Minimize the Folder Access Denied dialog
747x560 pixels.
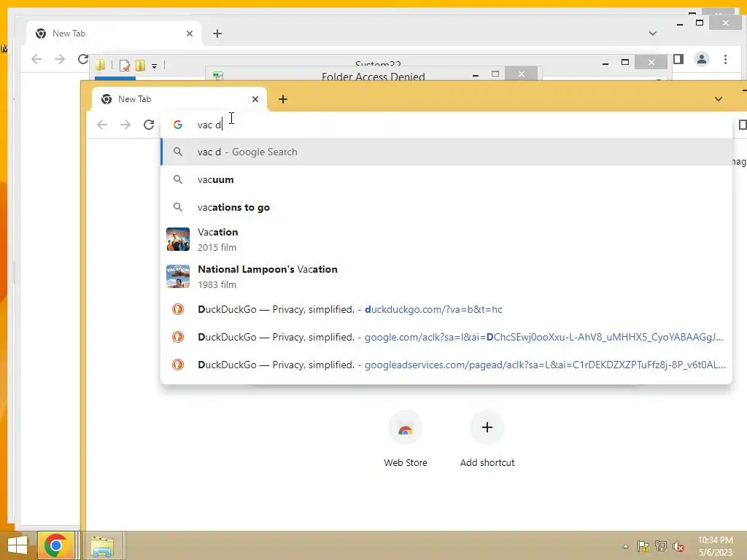coord(476,75)
